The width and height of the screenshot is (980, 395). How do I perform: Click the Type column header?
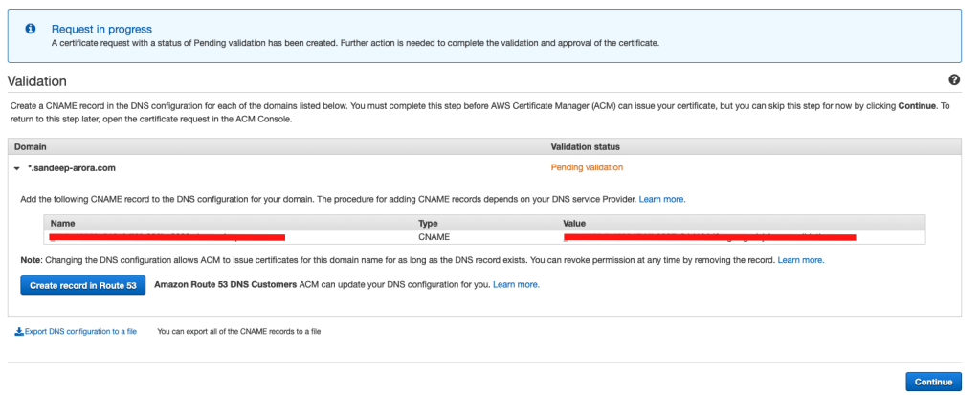429,223
